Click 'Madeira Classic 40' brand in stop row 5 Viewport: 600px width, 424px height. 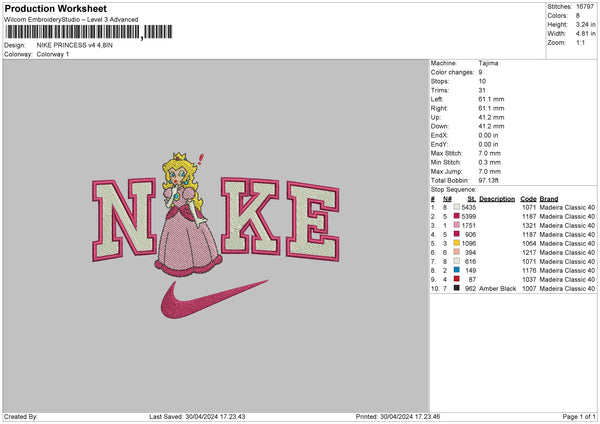pyautogui.click(x=567, y=243)
